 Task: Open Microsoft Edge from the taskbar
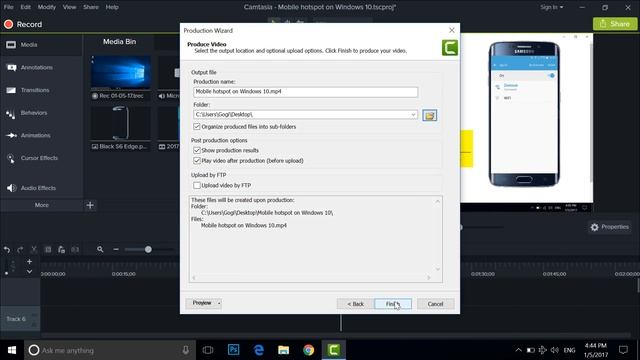(259, 350)
